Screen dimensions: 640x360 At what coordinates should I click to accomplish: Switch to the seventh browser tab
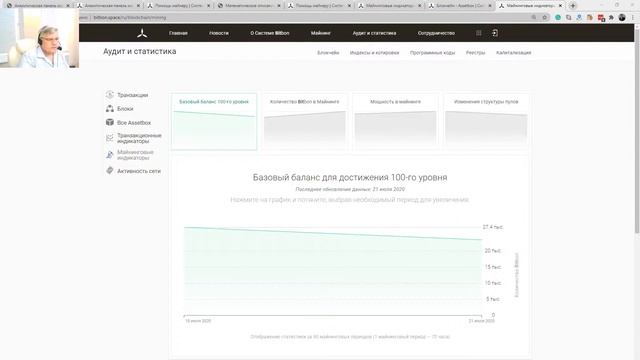click(460, 6)
